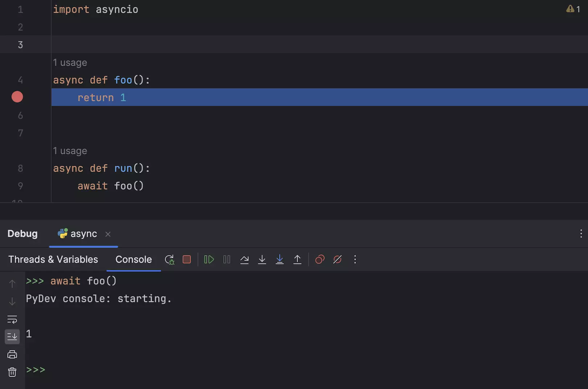This screenshot has width=588, height=389.
Task: Click the Step Over button
Action: 244,259
